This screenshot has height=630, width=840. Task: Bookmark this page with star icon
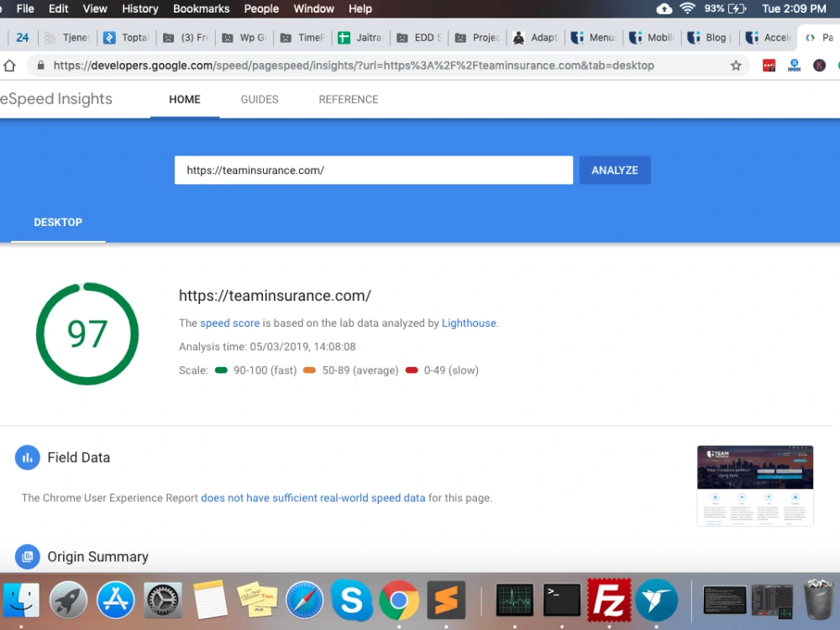(736, 66)
